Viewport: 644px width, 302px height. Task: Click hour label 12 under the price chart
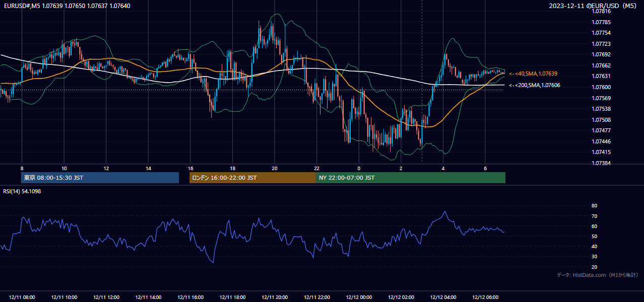(x=106, y=168)
